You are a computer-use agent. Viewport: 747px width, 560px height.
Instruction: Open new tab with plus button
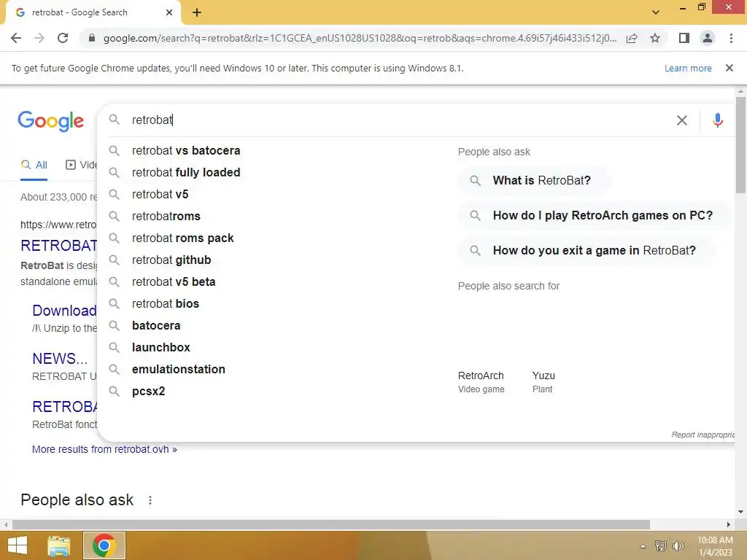pyautogui.click(x=197, y=13)
